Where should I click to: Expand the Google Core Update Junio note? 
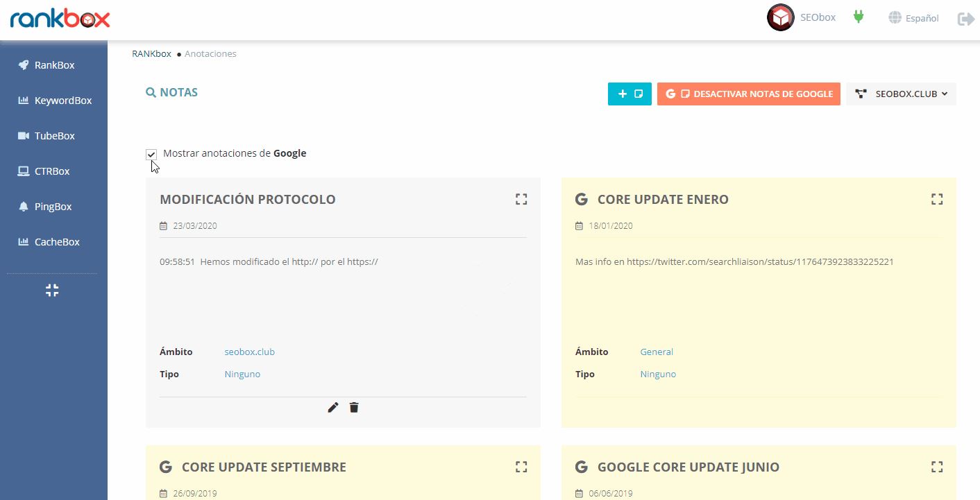937,467
